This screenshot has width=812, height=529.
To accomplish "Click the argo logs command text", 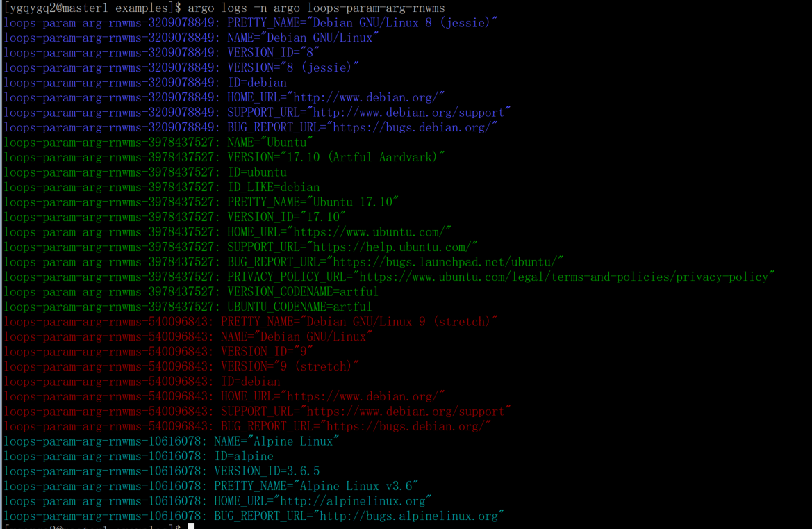I will (x=316, y=8).
